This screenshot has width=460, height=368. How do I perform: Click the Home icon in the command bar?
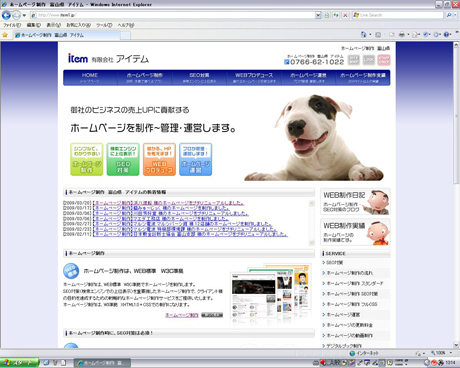click(363, 34)
